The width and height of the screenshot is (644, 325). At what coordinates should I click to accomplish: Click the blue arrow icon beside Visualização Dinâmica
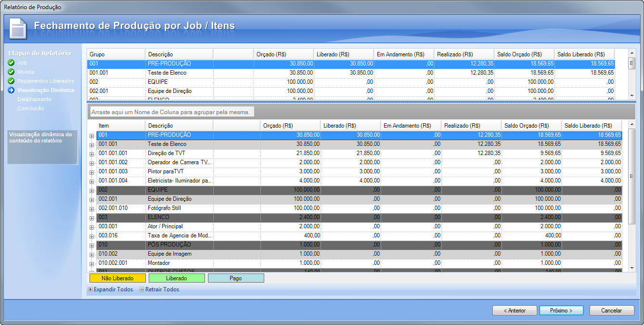(11, 90)
